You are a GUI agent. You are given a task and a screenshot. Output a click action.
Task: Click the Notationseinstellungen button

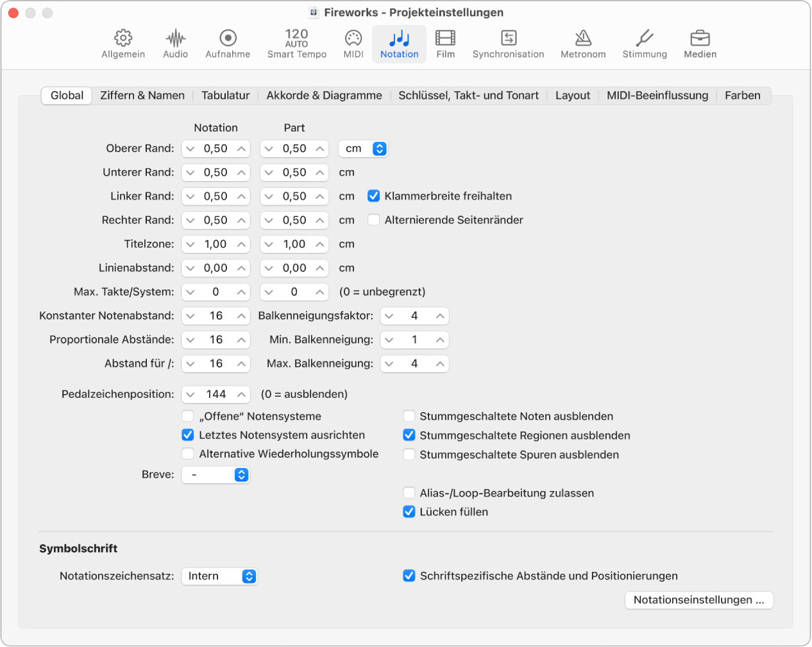698,600
